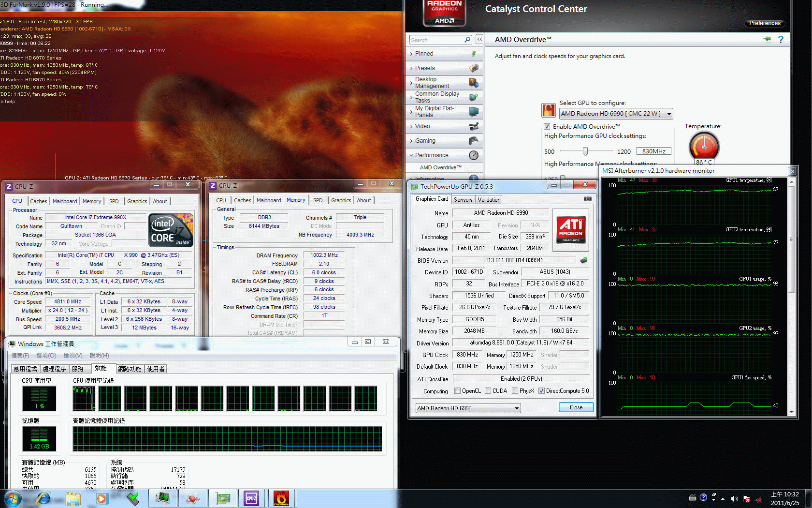Click the green pin icon beside the help icon
This screenshot has height=508, width=812.
coord(768,39)
